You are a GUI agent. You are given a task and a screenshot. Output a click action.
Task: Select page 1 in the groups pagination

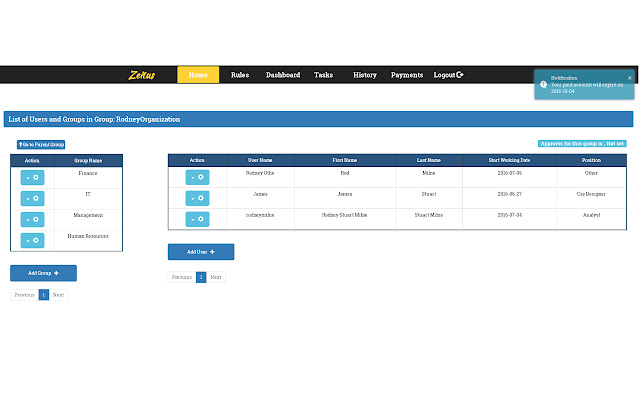(44, 295)
